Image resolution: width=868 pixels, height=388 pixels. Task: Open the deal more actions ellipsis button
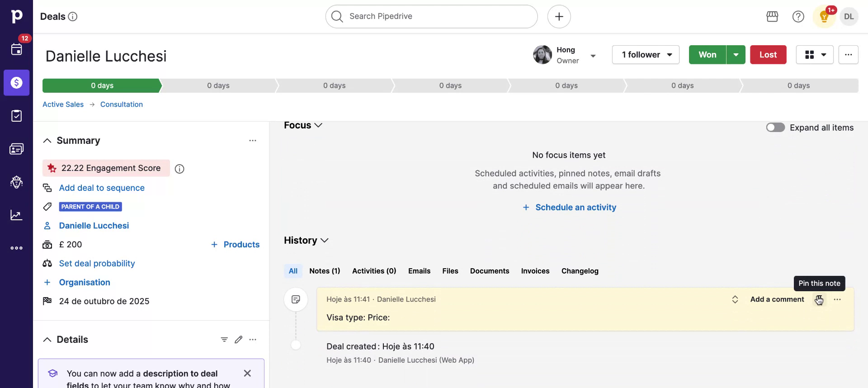tap(848, 55)
